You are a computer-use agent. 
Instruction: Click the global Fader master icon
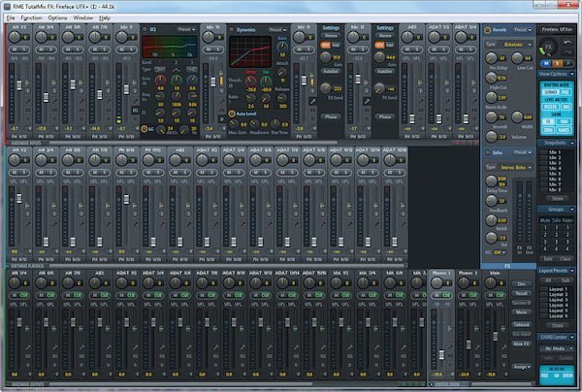(x=567, y=63)
